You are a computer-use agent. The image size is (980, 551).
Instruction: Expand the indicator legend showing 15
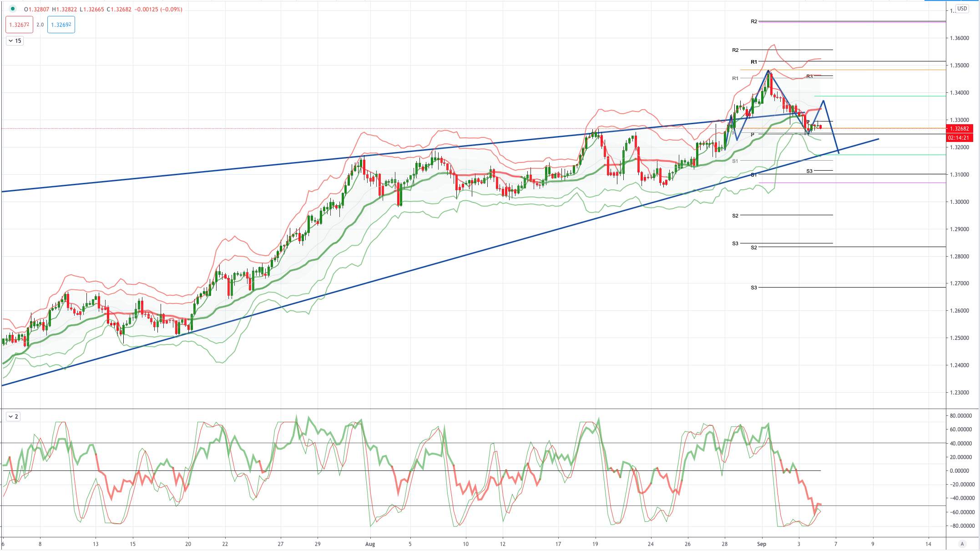pyautogui.click(x=15, y=41)
